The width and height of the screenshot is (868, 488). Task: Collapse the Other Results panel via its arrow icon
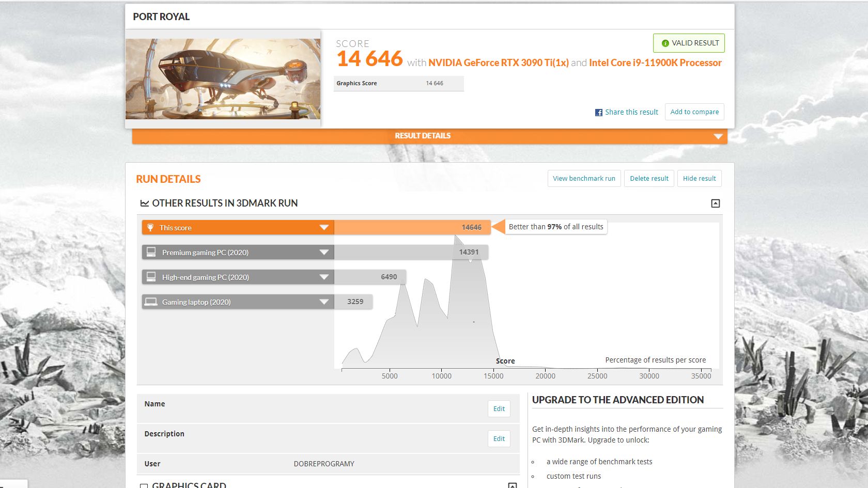[716, 203]
